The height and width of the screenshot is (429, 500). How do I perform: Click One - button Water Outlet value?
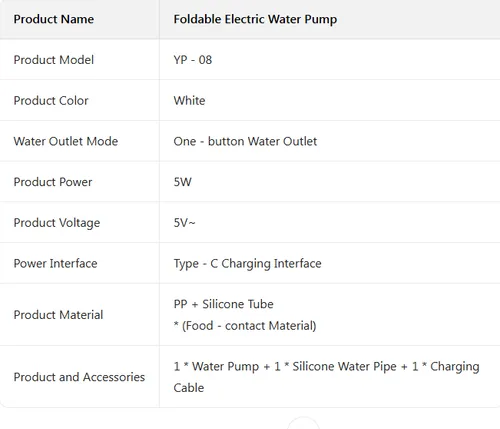click(x=245, y=141)
